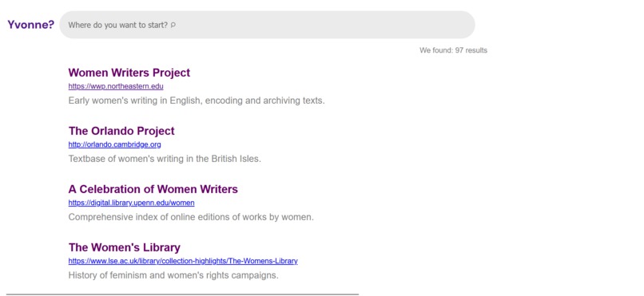Click the 'Comprehensive index of online editions' description

[191, 217]
